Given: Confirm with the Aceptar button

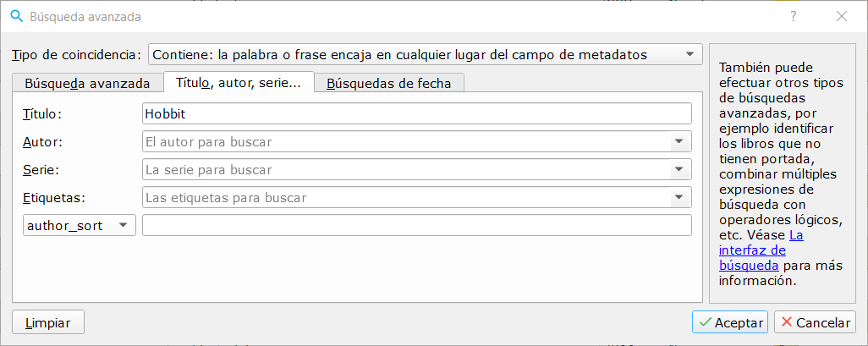Looking at the screenshot, I should pyautogui.click(x=729, y=322).
